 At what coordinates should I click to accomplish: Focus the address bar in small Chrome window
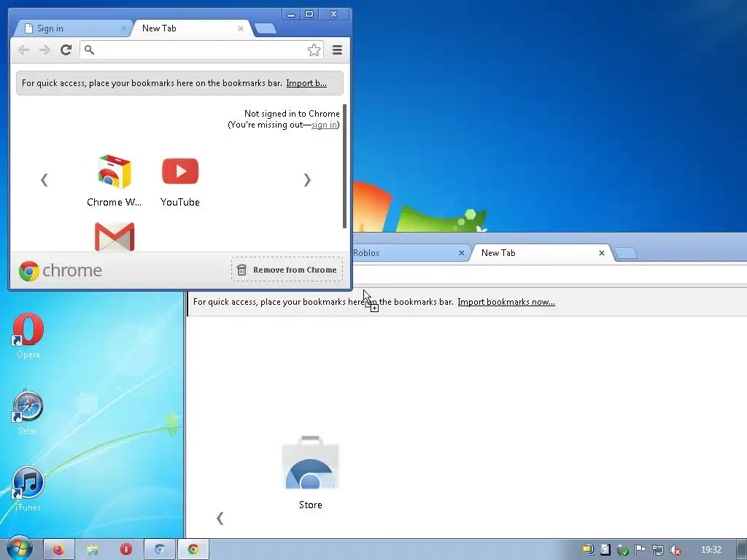[x=200, y=50]
